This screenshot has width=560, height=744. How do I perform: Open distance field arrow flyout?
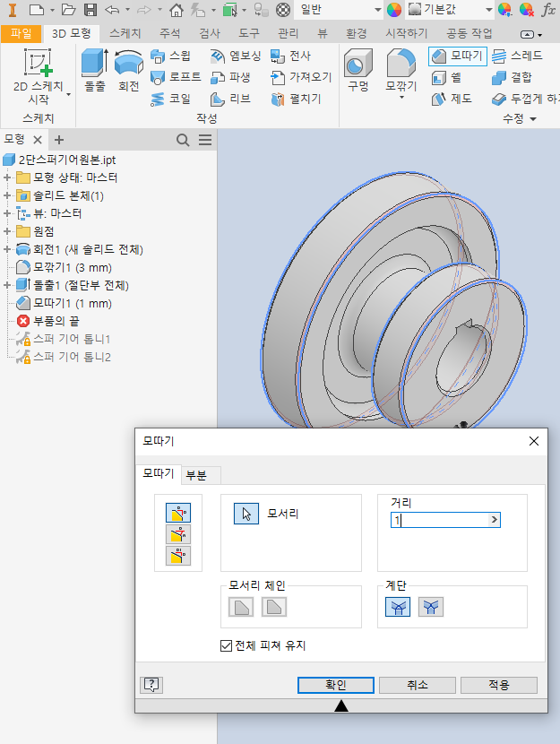point(494,520)
